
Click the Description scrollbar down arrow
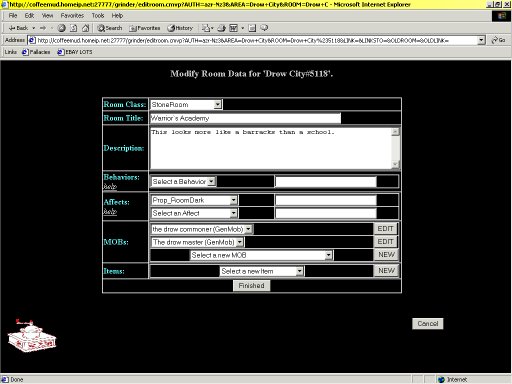(x=395, y=165)
